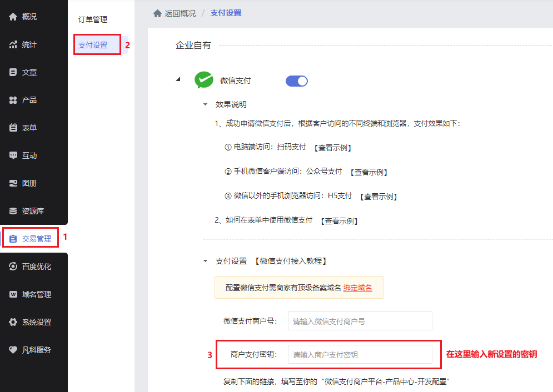This screenshot has height=392, width=553.
Task: Open the 系统设置 menu label
Action: click(x=37, y=322)
